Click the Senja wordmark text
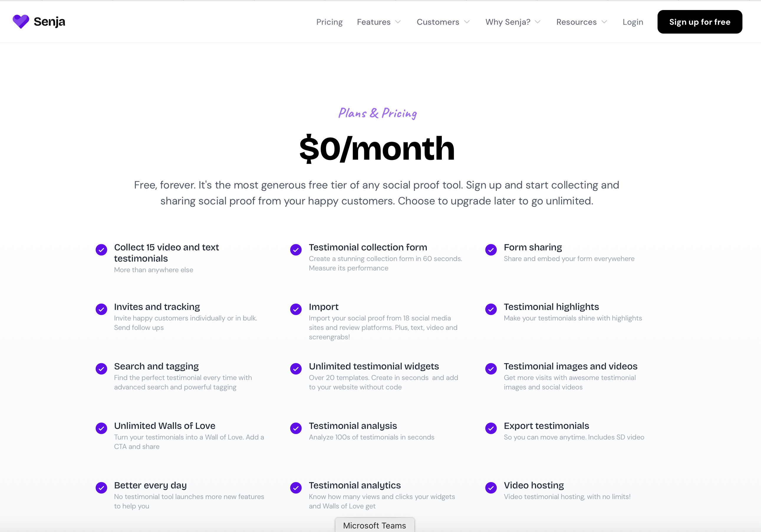 [50, 22]
